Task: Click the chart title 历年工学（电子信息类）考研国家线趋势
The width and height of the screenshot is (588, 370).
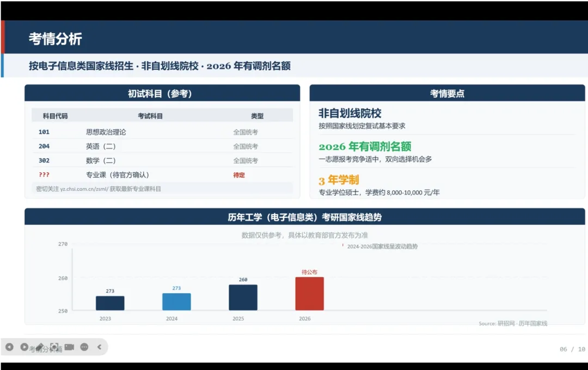Action: [304, 217]
